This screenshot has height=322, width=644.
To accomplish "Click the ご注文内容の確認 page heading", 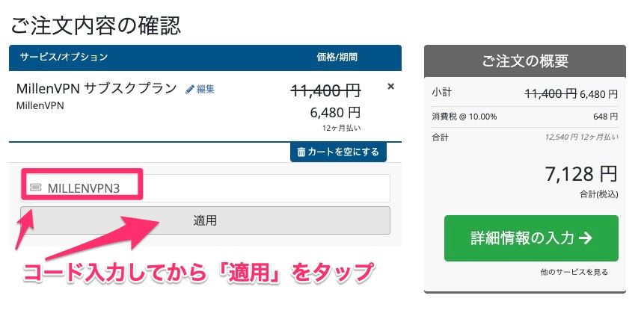I will (x=95, y=25).
